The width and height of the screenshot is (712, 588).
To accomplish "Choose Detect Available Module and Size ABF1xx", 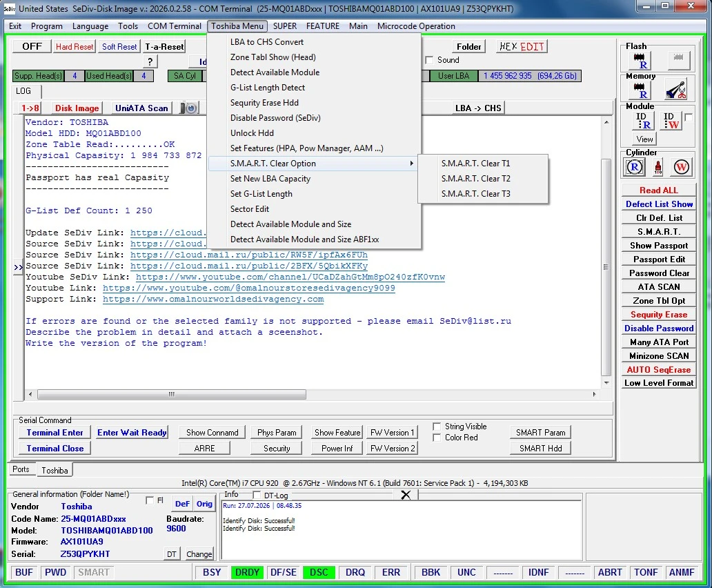I will [313, 239].
